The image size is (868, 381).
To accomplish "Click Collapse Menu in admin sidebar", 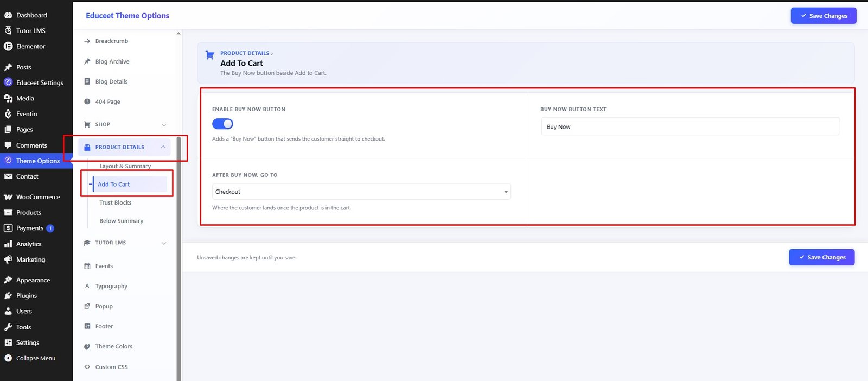I will click(36, 358).
